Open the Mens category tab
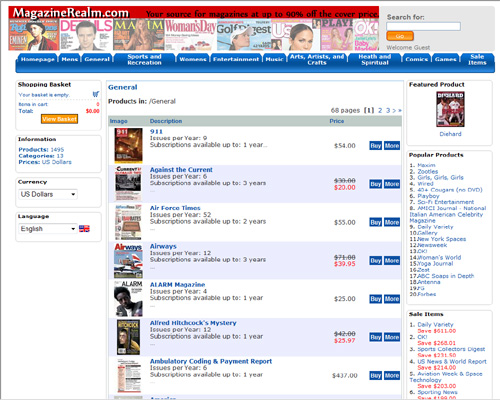Screen dimensions: 500x400 pyautogui.click(x=69, y=59)
